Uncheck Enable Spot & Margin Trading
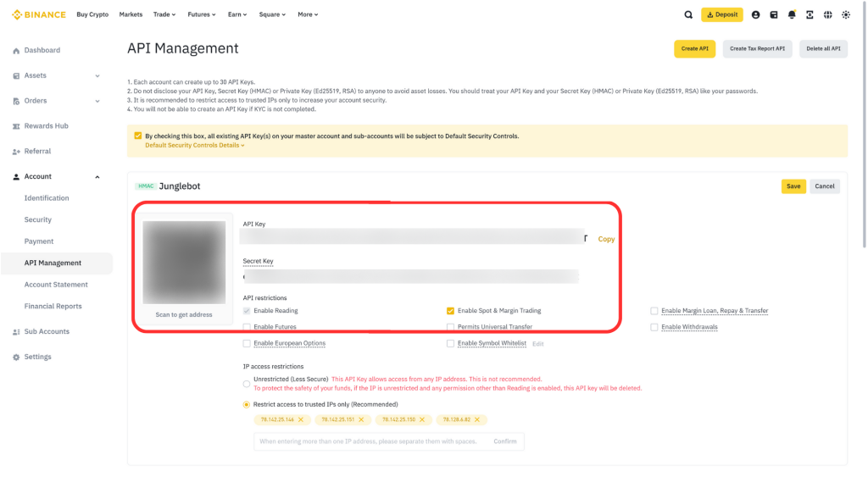The width and height of the screenshot is (868, 488). 450,311
